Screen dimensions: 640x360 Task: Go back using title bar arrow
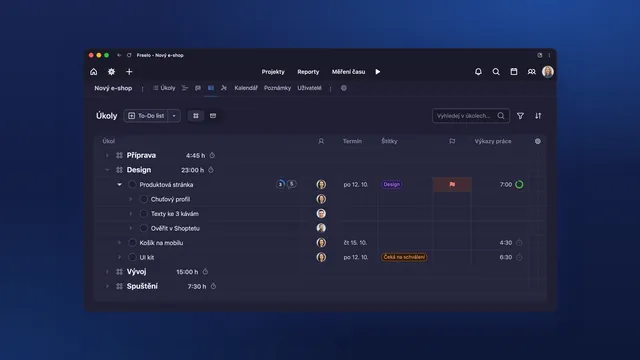point(119,55)
